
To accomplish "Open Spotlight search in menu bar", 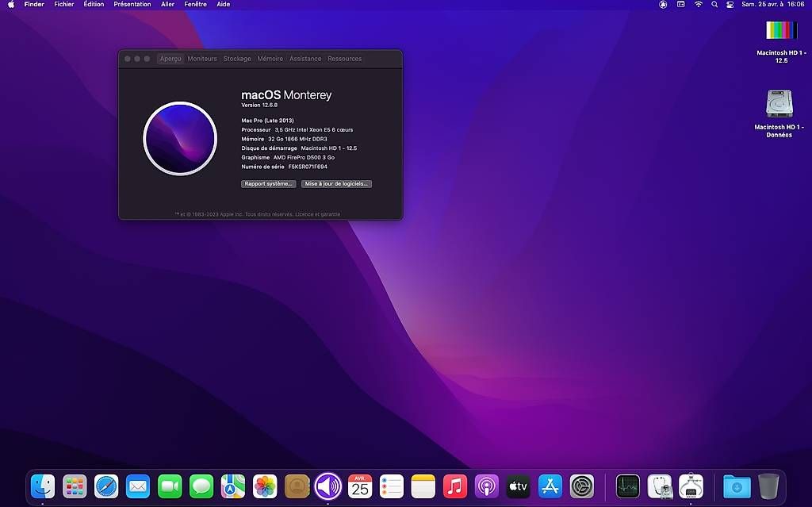I will [714, 4].
